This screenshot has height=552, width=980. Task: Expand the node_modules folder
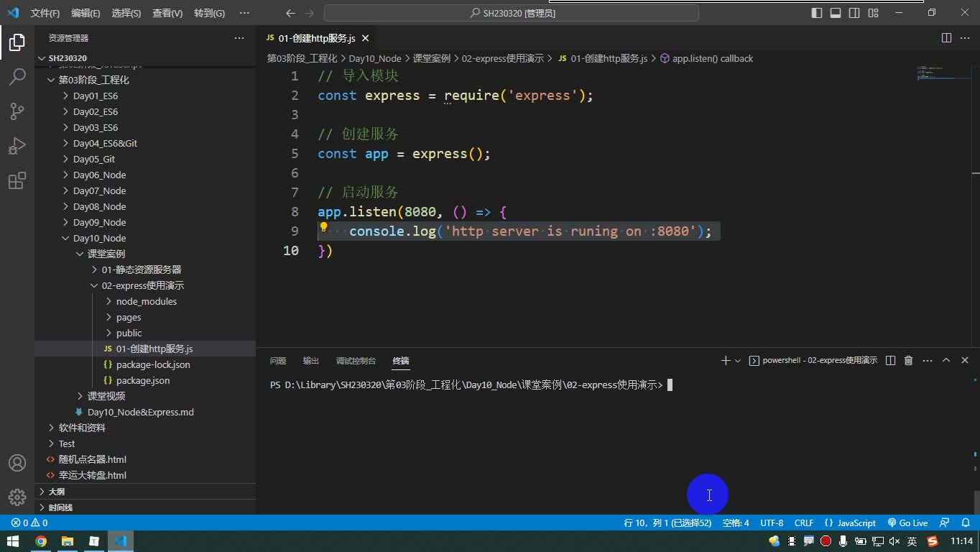tap(147, 301)
